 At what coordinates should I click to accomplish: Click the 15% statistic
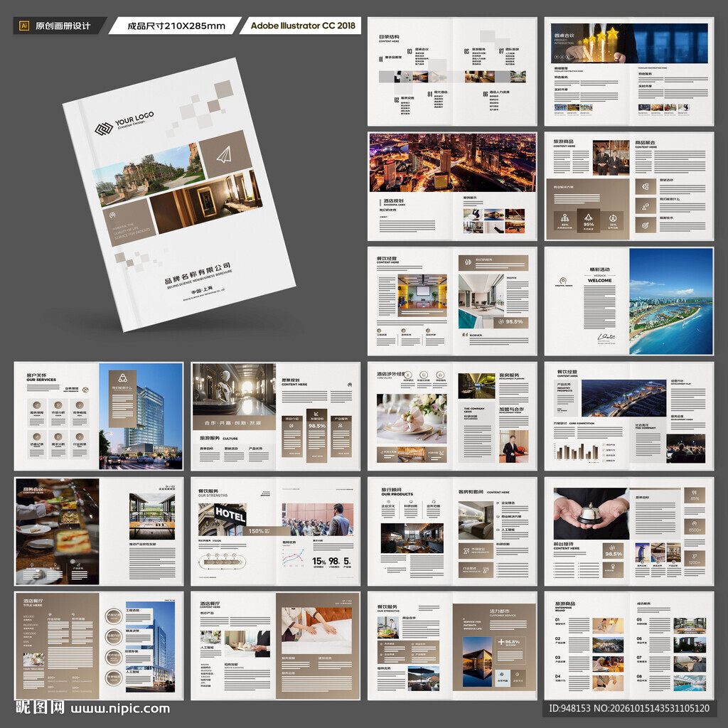pyautogui.click(x=319, y=561)
